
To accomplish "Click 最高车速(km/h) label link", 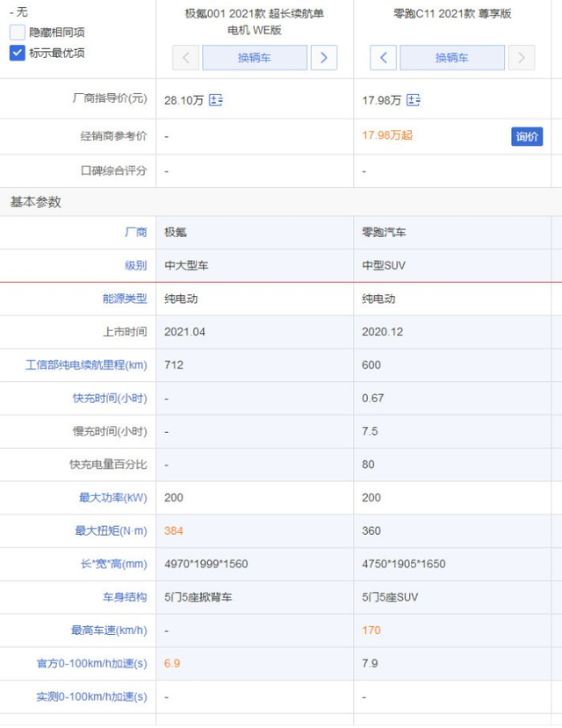I will tap(109, 631).
